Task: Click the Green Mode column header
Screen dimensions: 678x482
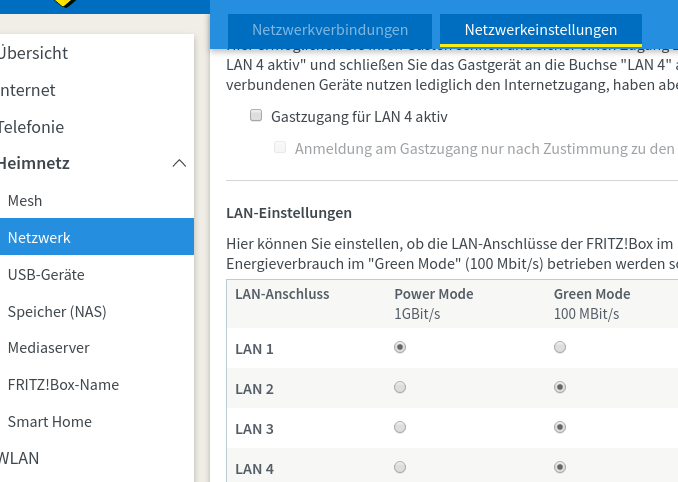Action: tap(592, 294)
